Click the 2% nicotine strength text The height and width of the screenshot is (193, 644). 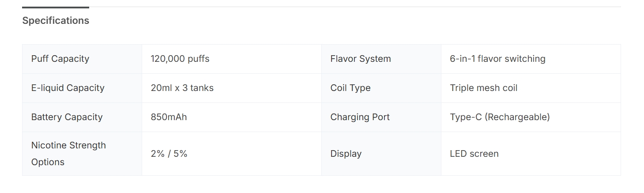click(157, 154)
